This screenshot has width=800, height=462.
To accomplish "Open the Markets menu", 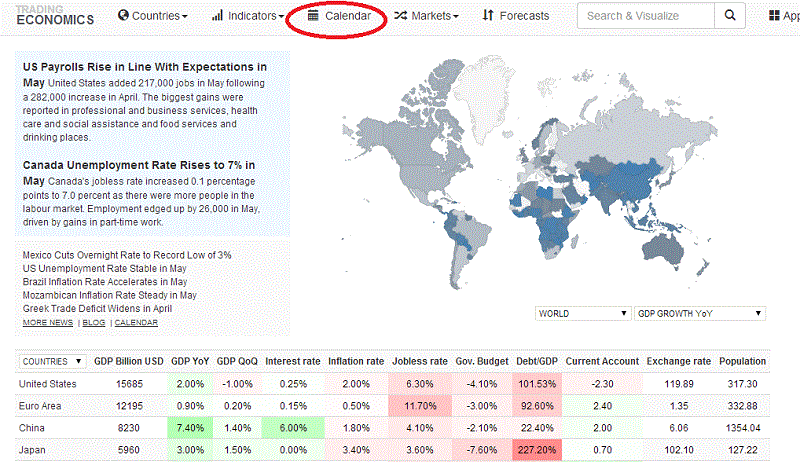I will [434, 16].
